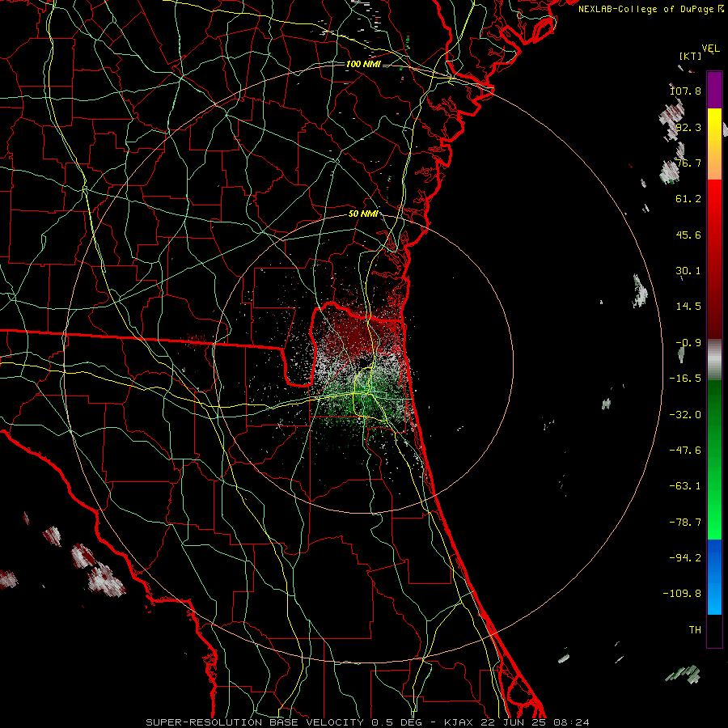728x728 pixels.
Task: Click the 30.1 legend value
Action: click(x=688, y=271)
